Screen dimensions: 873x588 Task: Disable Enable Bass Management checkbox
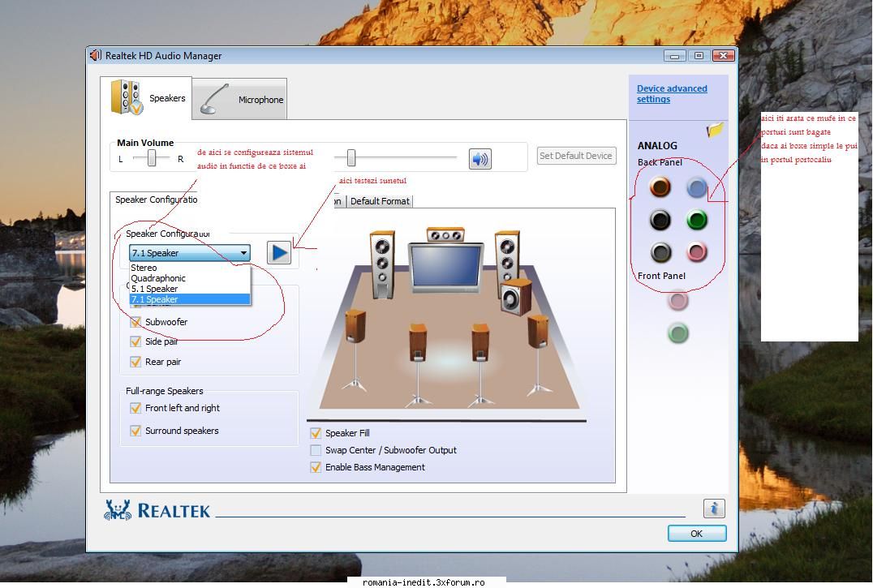tap(316, 467)
